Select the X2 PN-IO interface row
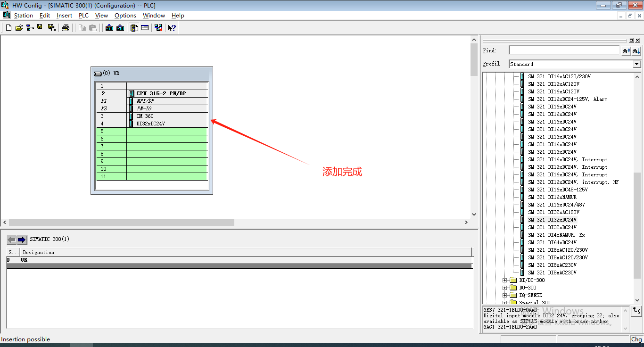The image size is (644, 347). click(x=152, y=108)
